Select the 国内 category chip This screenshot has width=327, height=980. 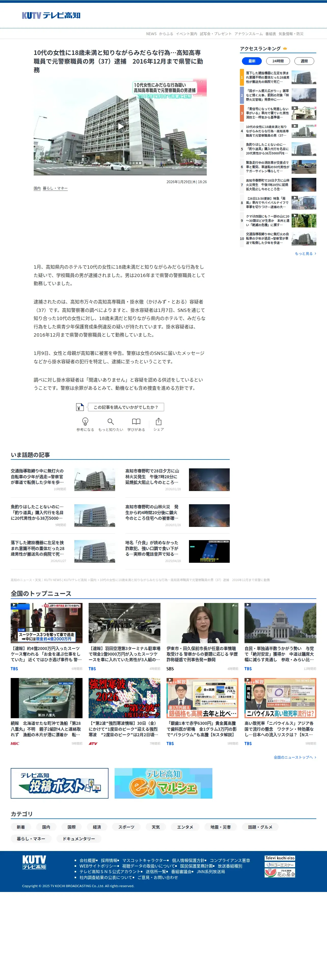46,827
